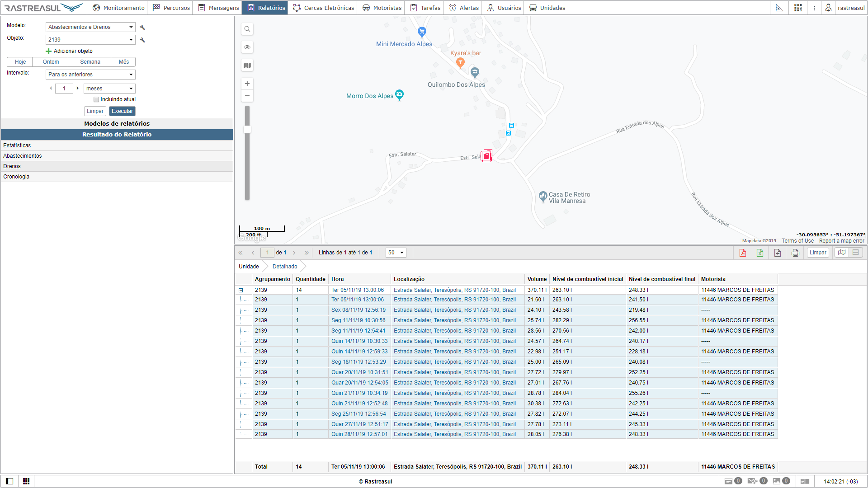Click the map zoom slider handle
Image resolution: width=868 pixels, height=488 pixels.
[247, 129]
